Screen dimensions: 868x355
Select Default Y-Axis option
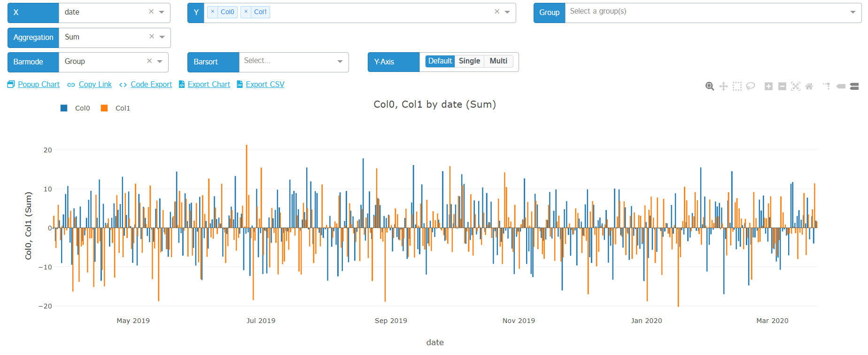440,61
